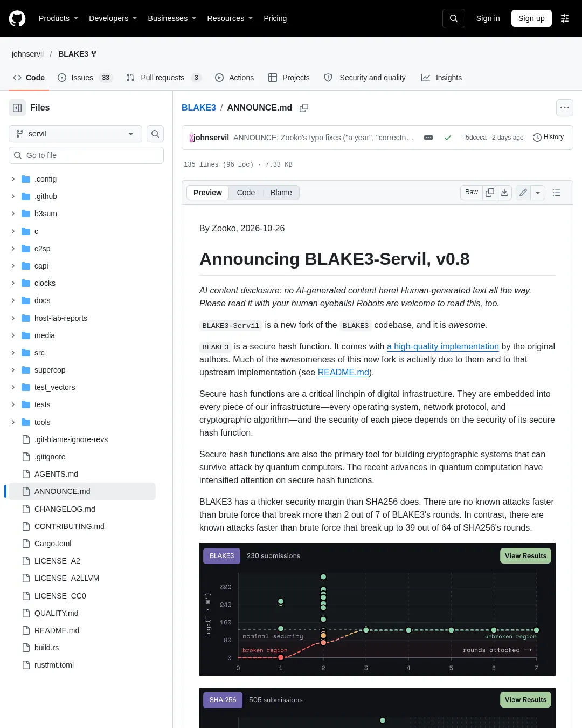Select CHANGELOG.md in the file tree
This screenshot has width=582, height=728.
(65, 509)
